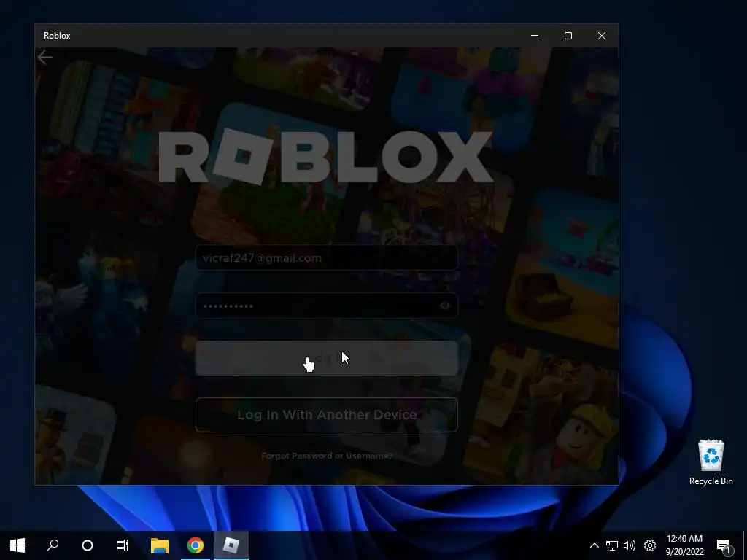Click the Log In button
The width and height of the screenshot is (747, 560).
327,358
